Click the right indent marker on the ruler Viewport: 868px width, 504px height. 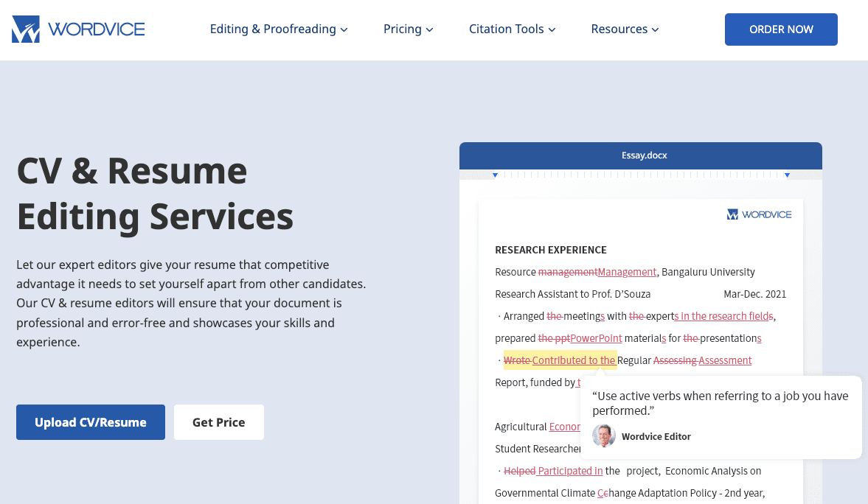[x=787, y=175]
